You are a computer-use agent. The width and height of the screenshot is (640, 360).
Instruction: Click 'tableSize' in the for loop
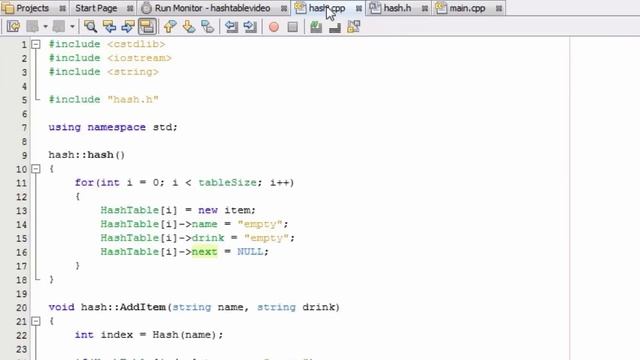pos(227,182)
